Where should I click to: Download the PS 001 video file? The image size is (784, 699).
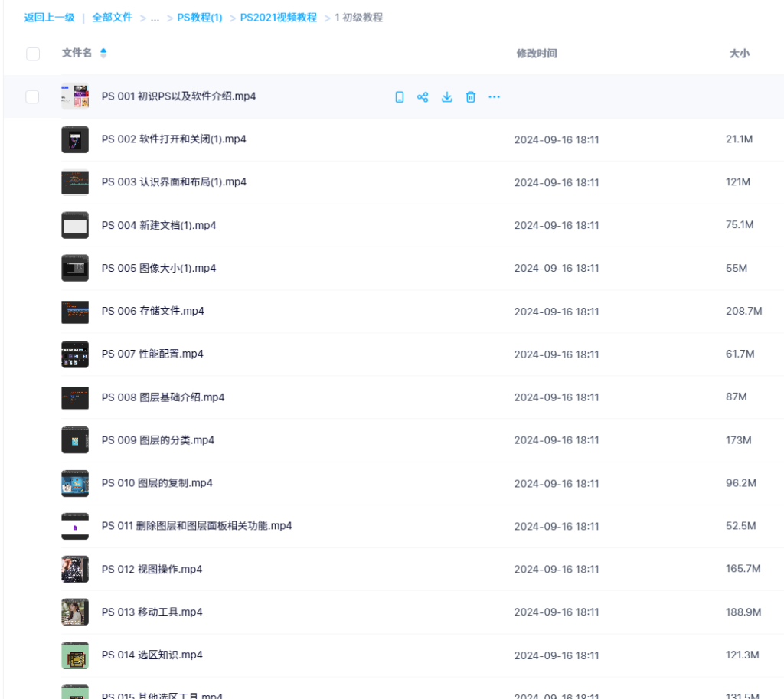coord(447,97)
